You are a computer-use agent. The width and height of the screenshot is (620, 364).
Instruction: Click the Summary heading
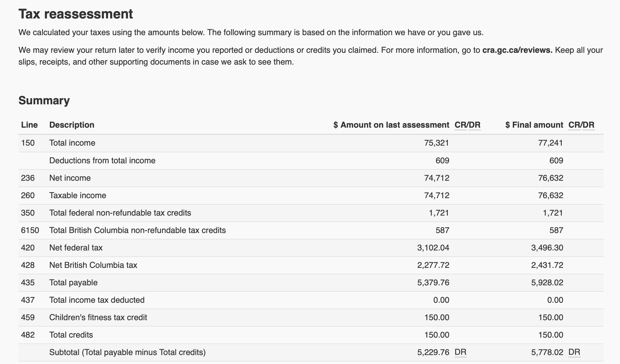[44, 100]
